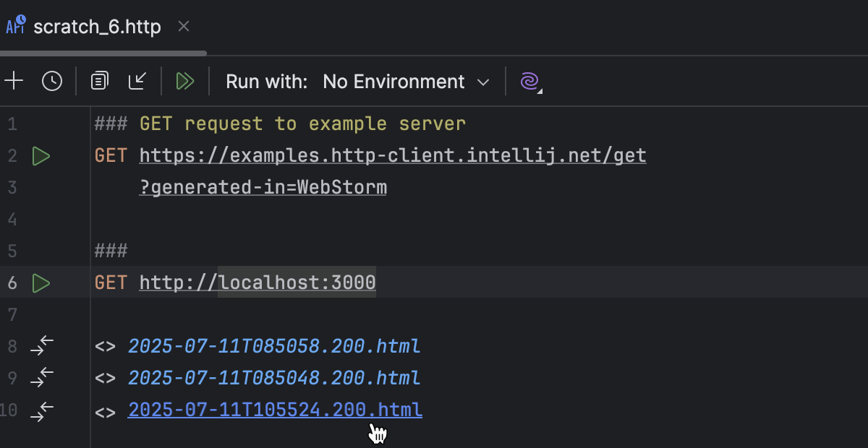Click line number 6 in the gutter

(x=12, y=283)
